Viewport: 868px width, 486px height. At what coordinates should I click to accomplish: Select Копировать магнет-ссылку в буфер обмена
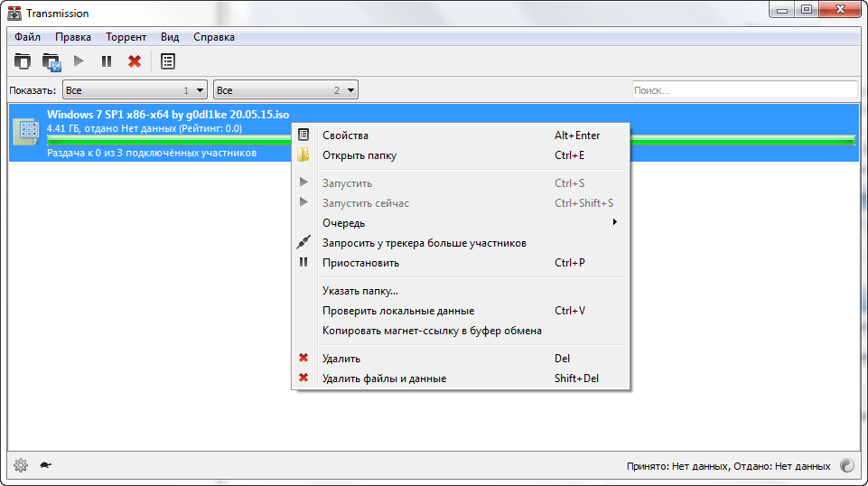coord(461,331)
